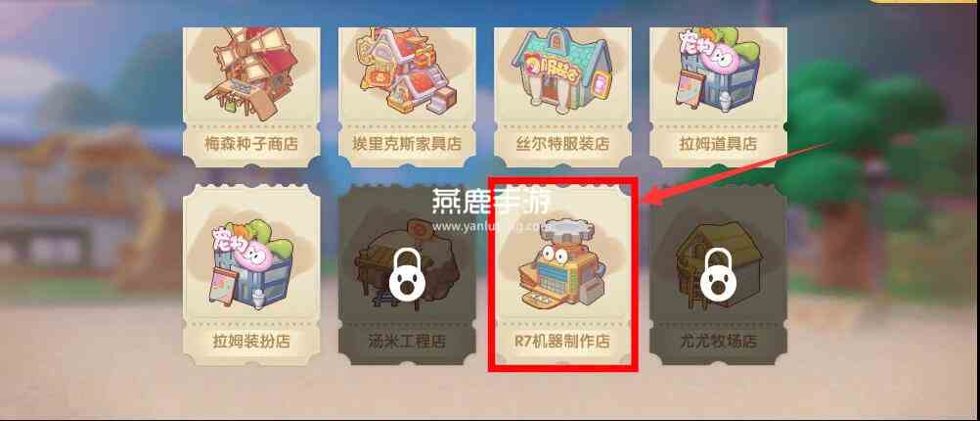
Task: Enter R7机器制作店 via its name label
Action: [x=562, y=342]
